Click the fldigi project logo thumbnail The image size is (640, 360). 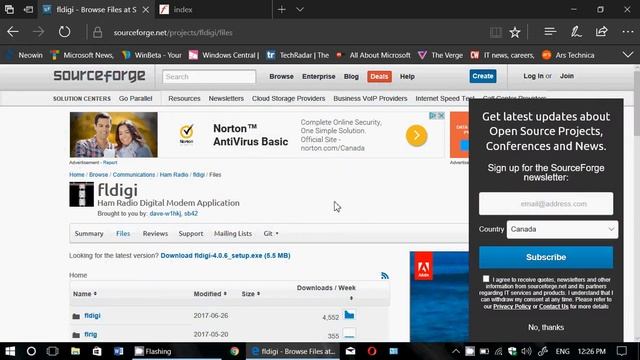tap(81, 194)
